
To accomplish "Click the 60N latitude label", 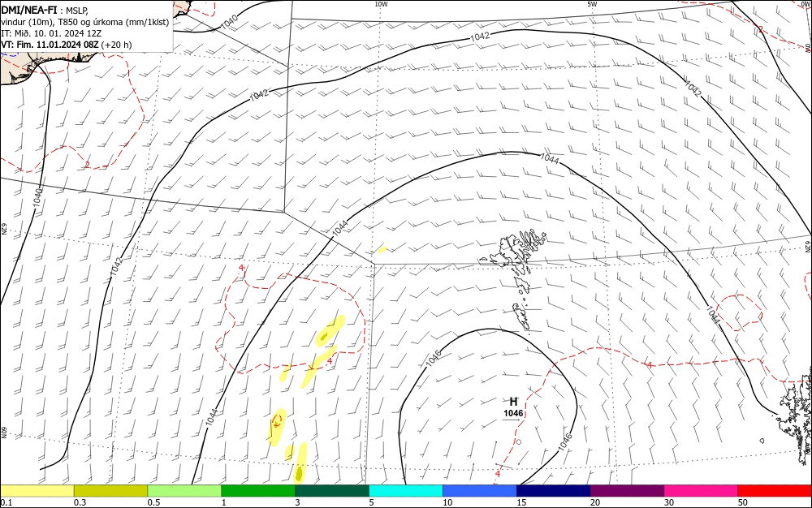I will point(3,432).
